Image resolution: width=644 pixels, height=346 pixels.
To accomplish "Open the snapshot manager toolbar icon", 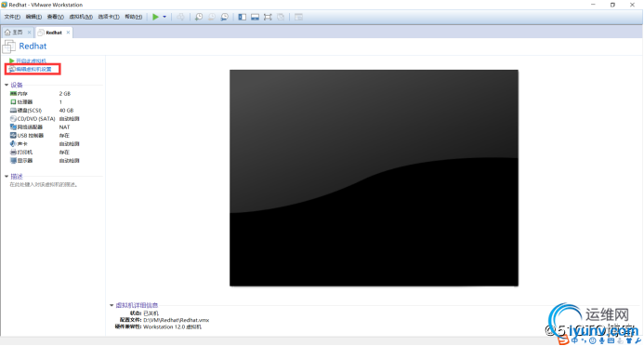I will click(x=225, y=17).
